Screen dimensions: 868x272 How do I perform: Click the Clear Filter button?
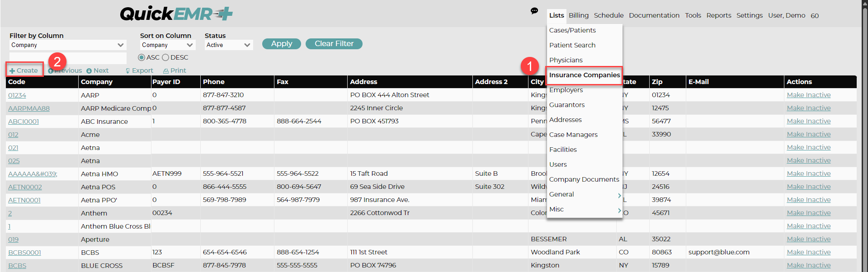[x=334, y=44]
